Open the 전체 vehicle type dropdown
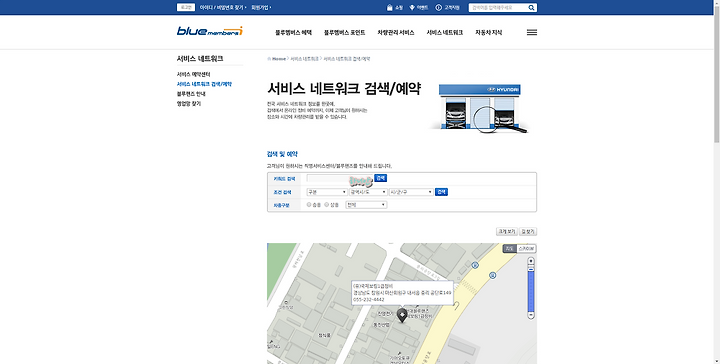The height and width of the screenshot is (364, 720). pyautogui.click(x=366, y=205)
